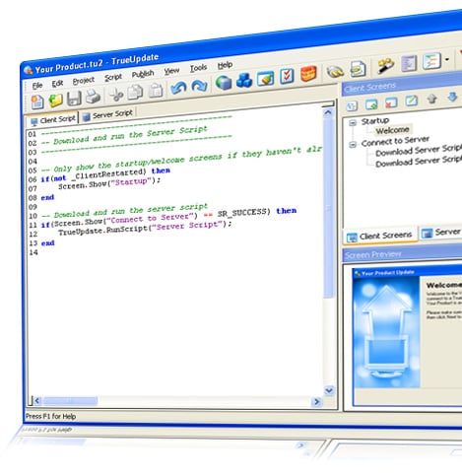This screenshot has width=462, height=476.
Task: Click the 'end' keyword on line 13
Action: point(47,243)
